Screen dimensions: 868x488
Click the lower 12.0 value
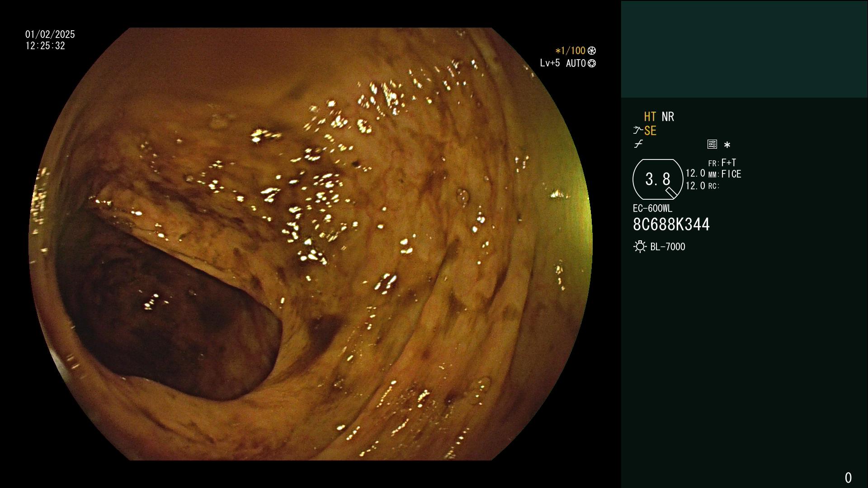coord(695,186)
